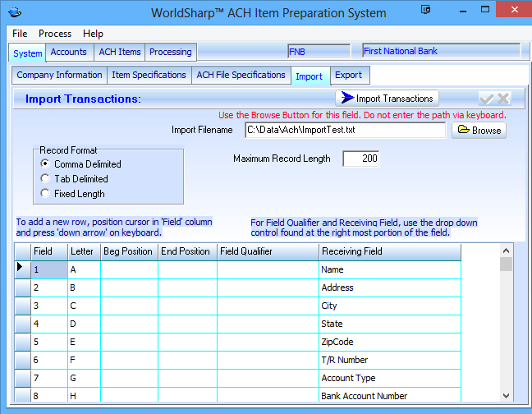This screenshot has width=532, height=414.
Task: Click the Receiving Field column header
Action: (x=390, y=251)
